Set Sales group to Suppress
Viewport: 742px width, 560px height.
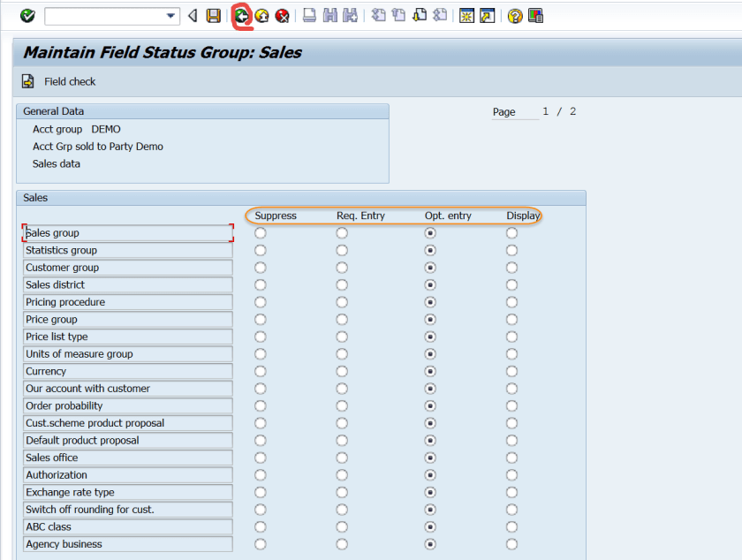click(x=261, y=233)
